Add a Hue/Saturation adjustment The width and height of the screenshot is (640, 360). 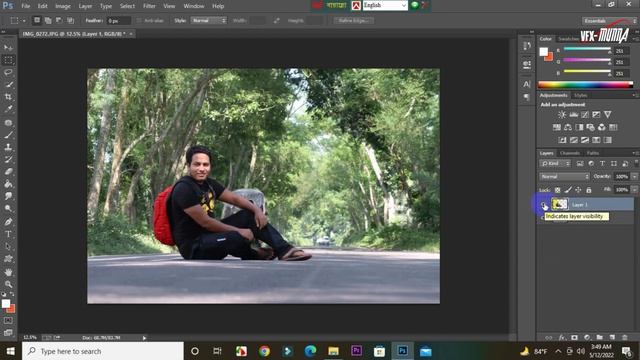click(x=557, y=127)
